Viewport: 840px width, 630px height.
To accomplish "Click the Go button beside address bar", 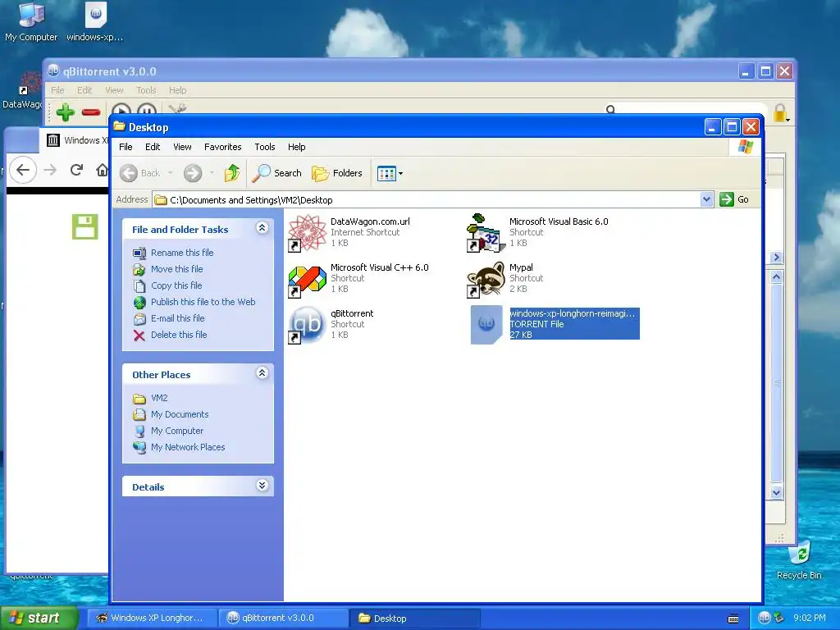I will (734, 199).
